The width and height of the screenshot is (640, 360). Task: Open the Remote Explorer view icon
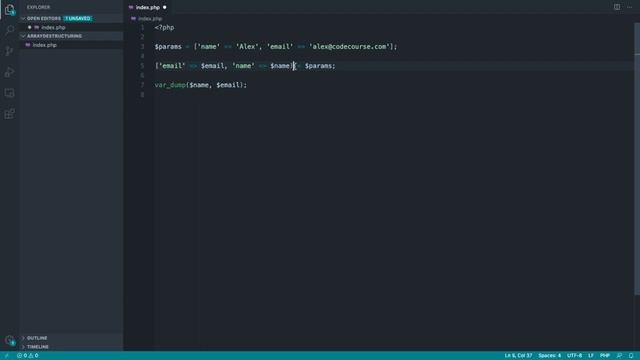9,93
